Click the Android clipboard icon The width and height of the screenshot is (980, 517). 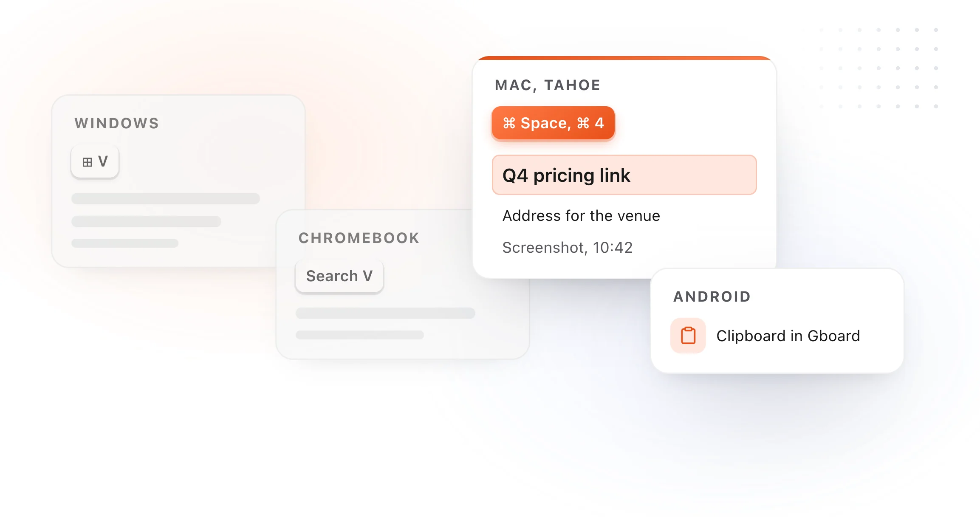point(688,336)
